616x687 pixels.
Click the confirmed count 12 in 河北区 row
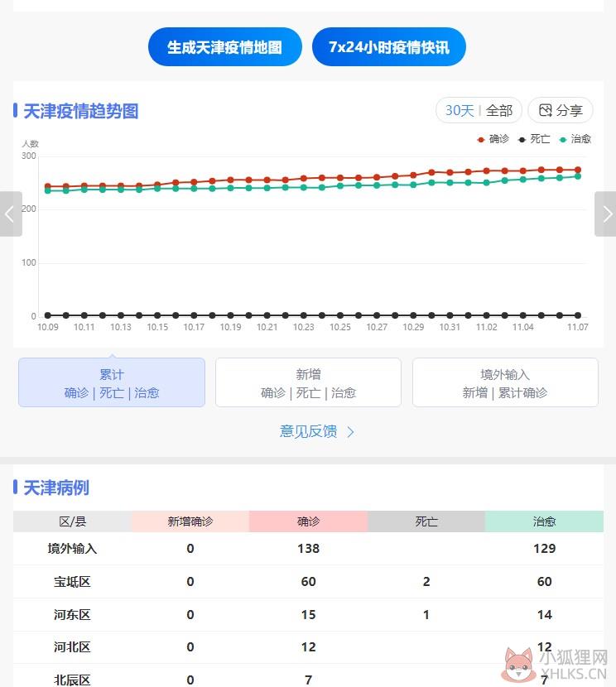click(x=309, y=647)
